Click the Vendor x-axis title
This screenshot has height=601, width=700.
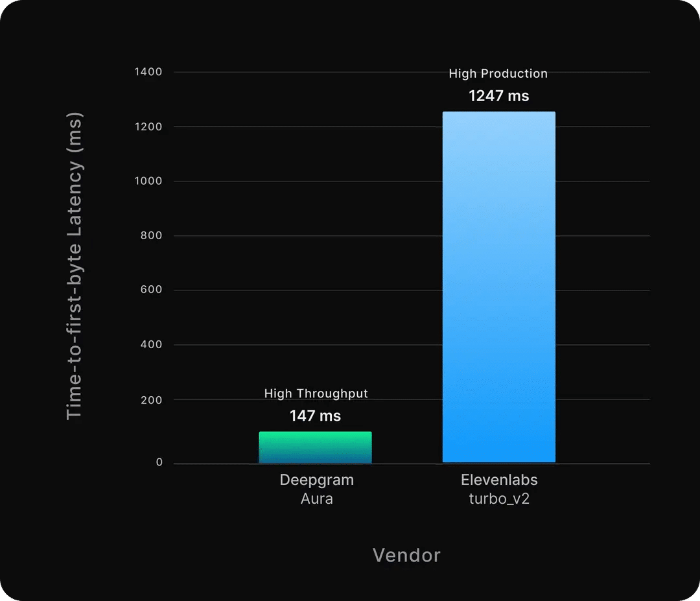[406, 556]
